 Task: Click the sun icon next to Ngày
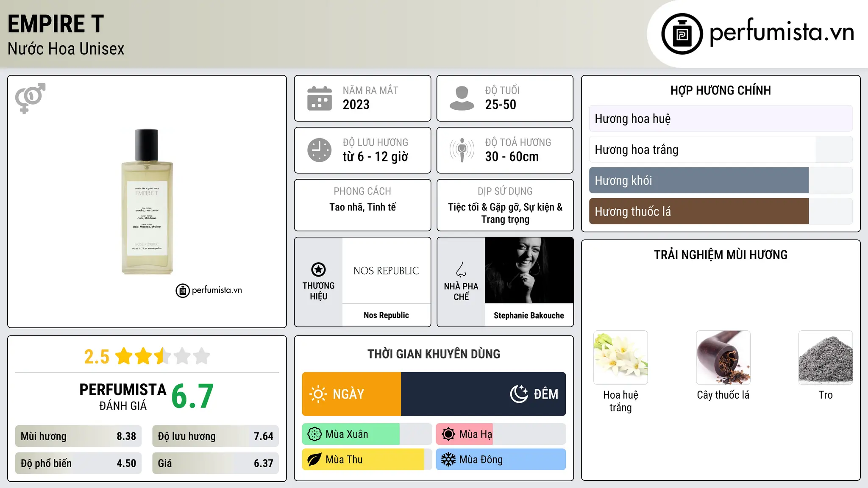coord(318,394)
